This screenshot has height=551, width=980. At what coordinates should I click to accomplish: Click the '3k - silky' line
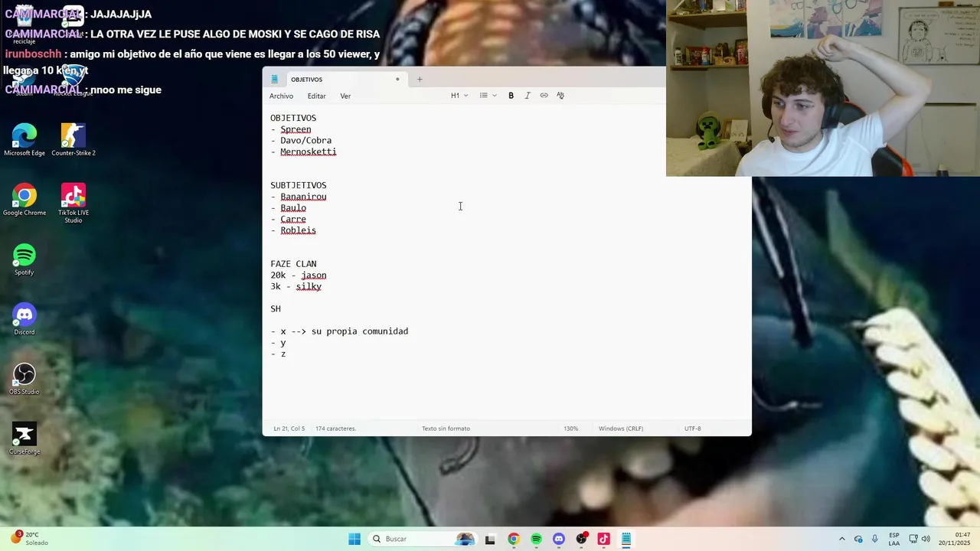point(296,286)
